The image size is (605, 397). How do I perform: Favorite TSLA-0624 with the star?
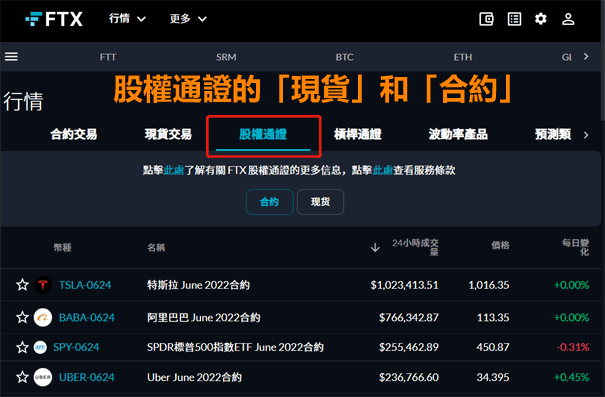22,285
